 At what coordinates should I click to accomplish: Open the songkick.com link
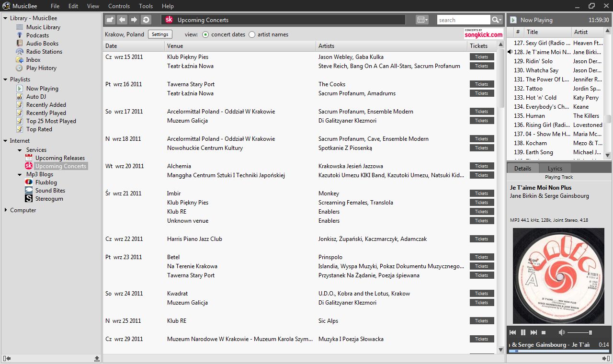[x=484, y=34]
